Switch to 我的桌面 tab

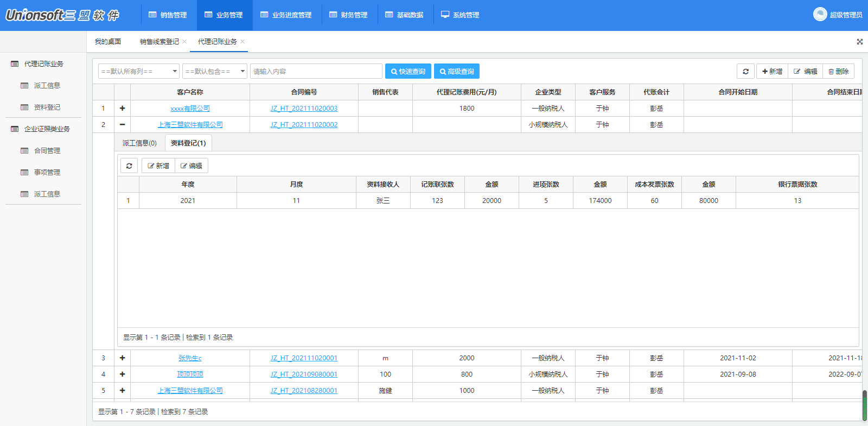pyautogui.click(x=108, y=42)
